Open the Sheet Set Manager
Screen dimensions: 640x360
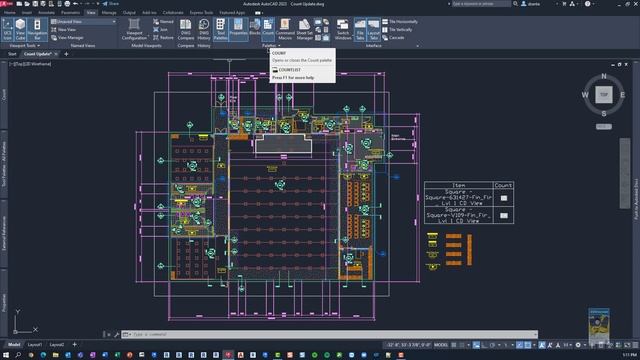(304, 29)
